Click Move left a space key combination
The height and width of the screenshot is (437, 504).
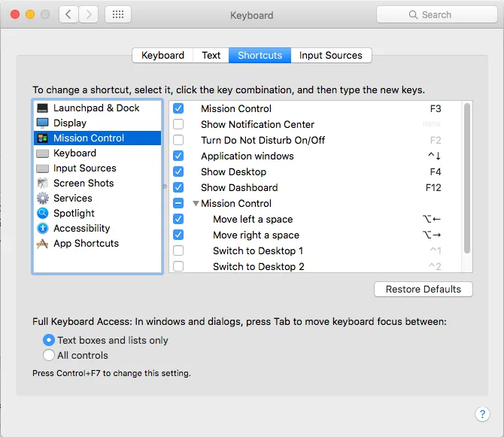click(431, 219)
